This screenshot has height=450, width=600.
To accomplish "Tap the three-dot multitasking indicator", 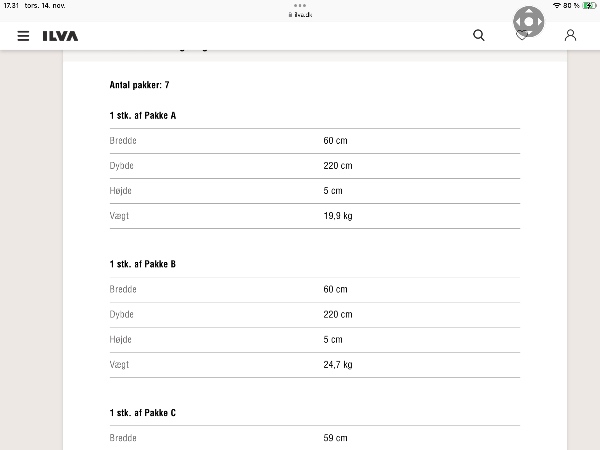I will click(x=300, y=5).
